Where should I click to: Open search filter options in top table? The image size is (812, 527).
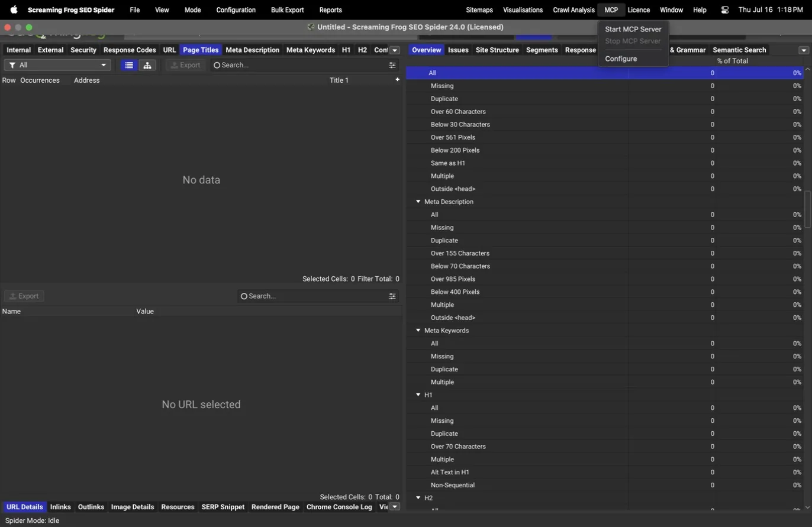point(392,65)
